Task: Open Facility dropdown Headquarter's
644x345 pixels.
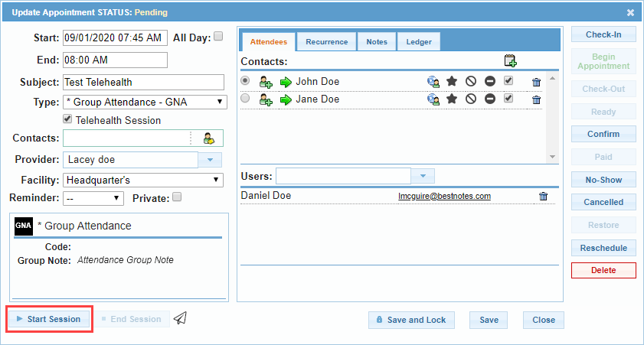Action: pyautogui.click(x=143, y=180)
